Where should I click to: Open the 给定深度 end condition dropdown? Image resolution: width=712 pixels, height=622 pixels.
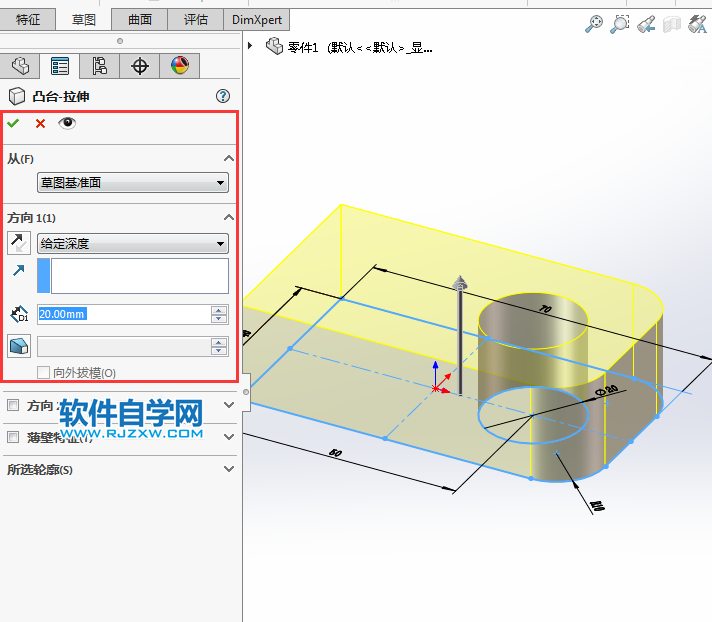pyautogui.click(x=133, y=243)
